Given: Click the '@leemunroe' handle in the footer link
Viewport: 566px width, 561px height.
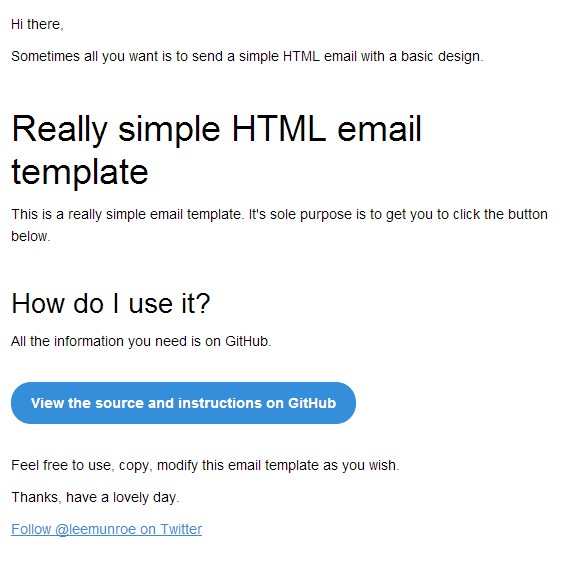Looking at the screenshot, I should (96, 529).
